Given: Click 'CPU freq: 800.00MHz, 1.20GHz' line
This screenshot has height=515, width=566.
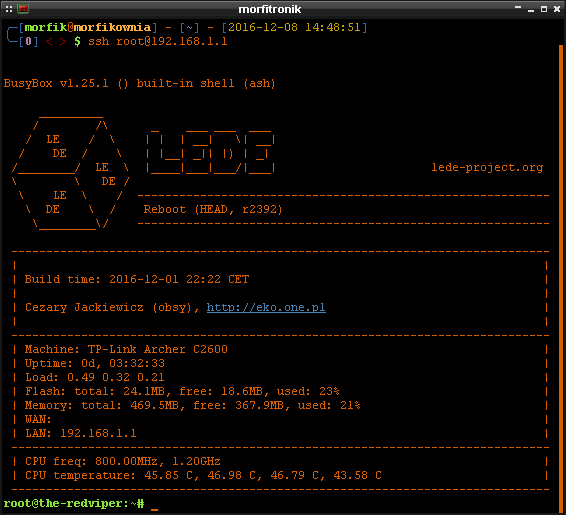Looking at the screenshot, I should [x=123, y=461].
